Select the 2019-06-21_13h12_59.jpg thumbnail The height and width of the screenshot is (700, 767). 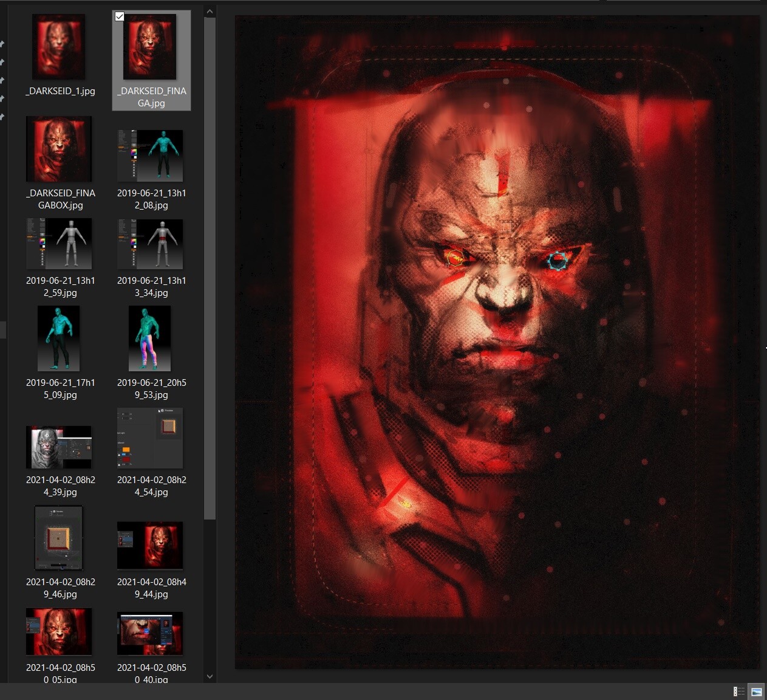tap(59, 244)
